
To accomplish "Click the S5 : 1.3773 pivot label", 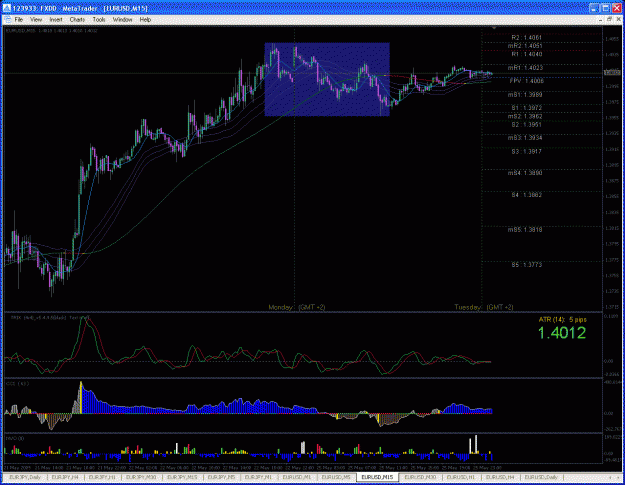I will click(527, 265).
